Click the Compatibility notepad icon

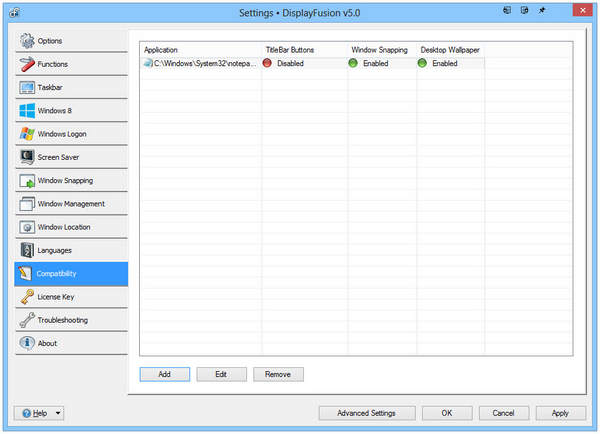tap(25, 273)
